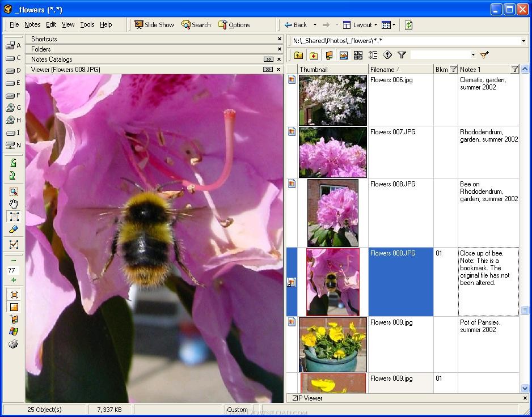Select the Flowers 009.jpg Pansies thumbnail
Image resolution: width=532 pixels, height=417 pixels.
[333, 344]
